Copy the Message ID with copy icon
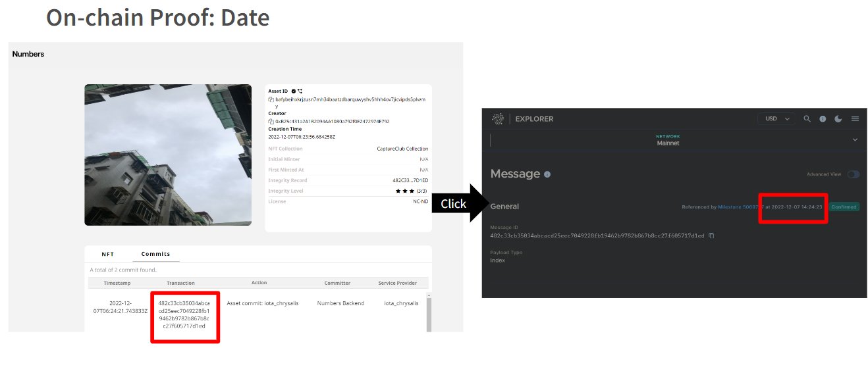868x373 pixels. [711, 236]
